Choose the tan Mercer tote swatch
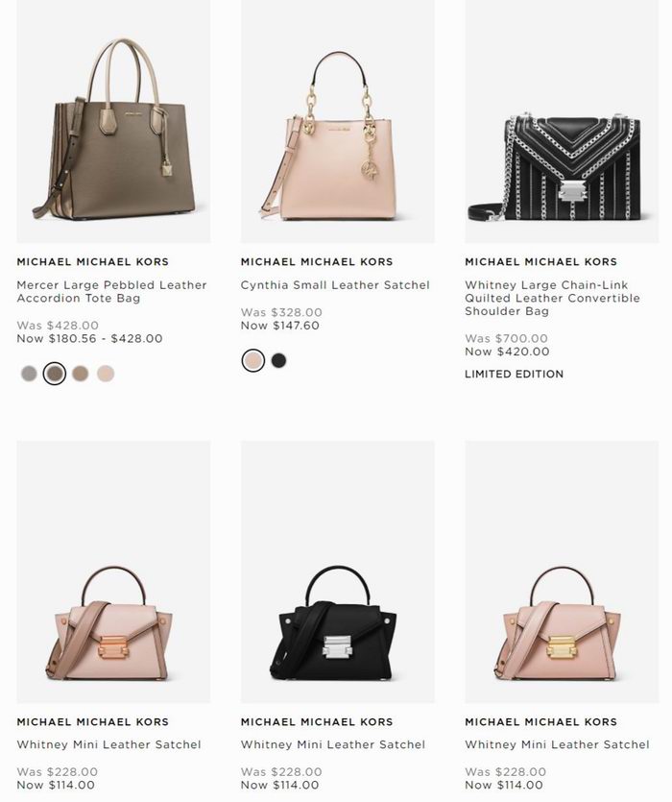The height and width of the screenshot is (802, 672). tap(81, 374)
